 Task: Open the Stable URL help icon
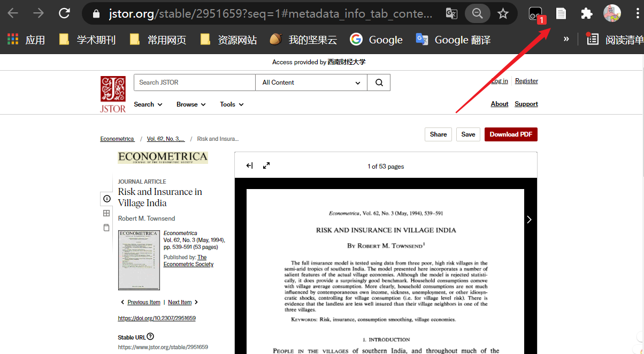pyautogui.click(x=150, y=337)
